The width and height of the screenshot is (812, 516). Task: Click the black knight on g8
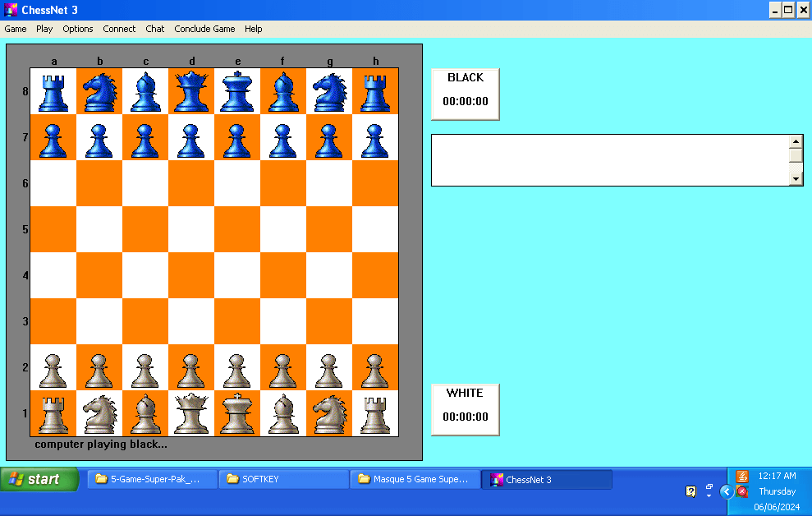[x=329, y=91]
